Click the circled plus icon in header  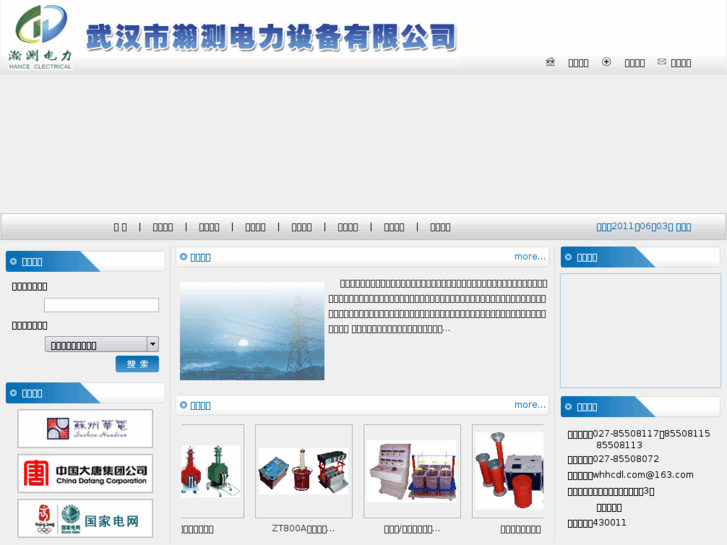click(x=606, y=62)
